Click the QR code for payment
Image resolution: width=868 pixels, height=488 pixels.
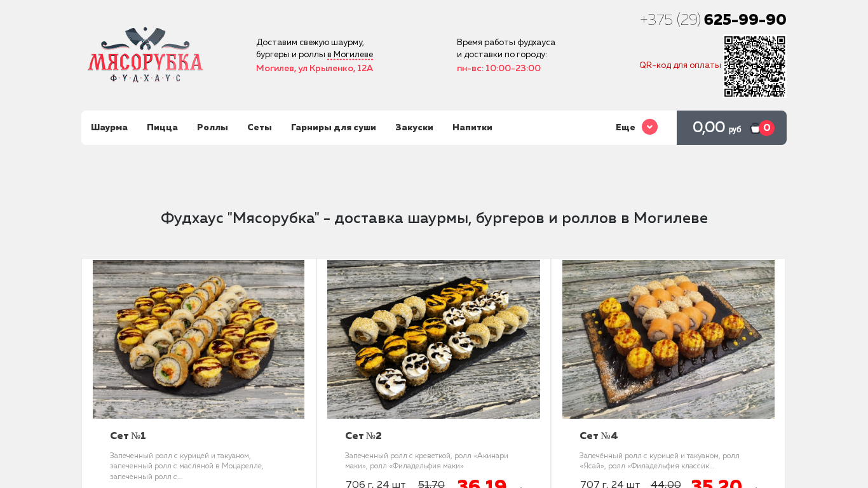click(x=755, y=66)
